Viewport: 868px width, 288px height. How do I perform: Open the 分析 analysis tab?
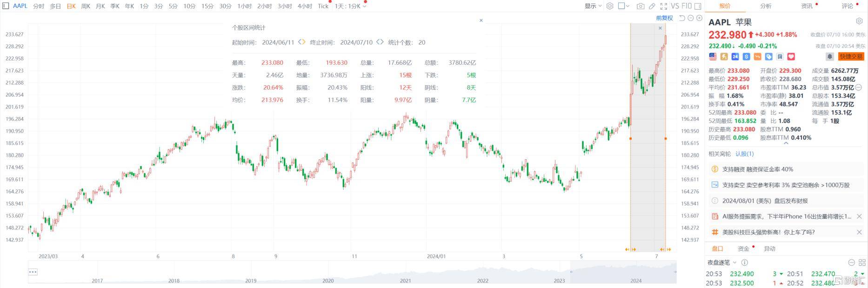pyautogui.click(x=766, y=6)
